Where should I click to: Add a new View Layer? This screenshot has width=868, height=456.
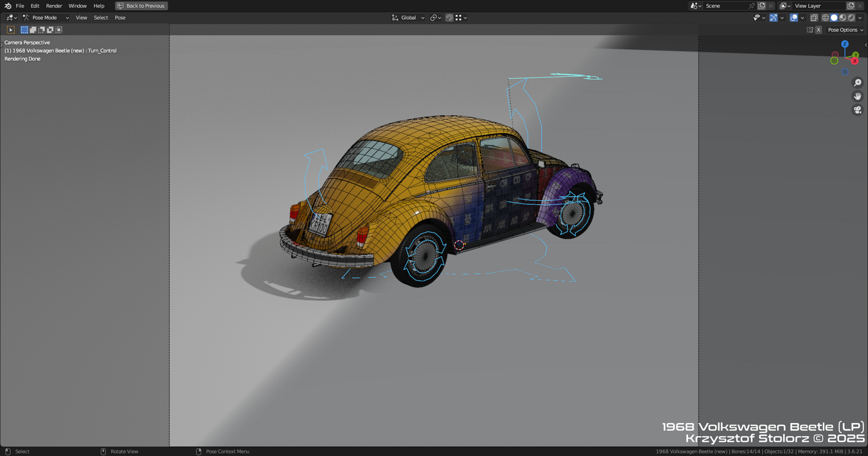point(851,6)
